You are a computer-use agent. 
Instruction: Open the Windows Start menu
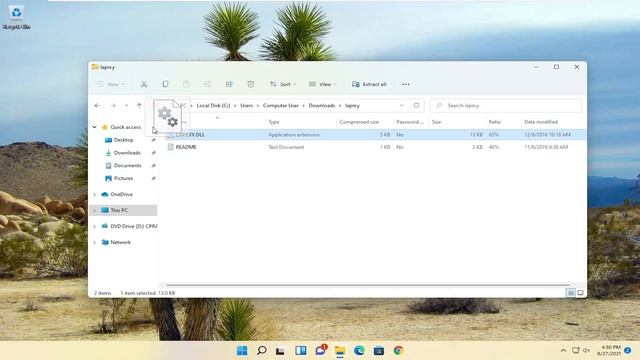point(242,351)
